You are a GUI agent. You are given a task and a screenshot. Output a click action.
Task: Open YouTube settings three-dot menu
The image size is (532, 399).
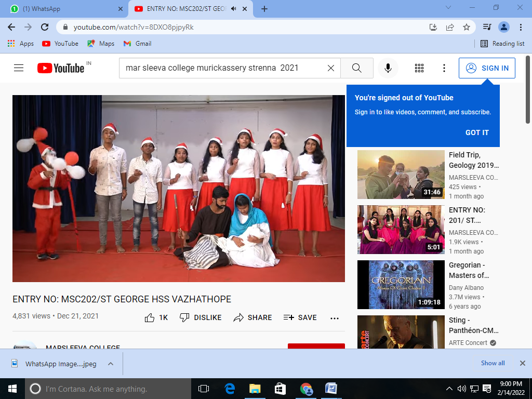(444, 68)
